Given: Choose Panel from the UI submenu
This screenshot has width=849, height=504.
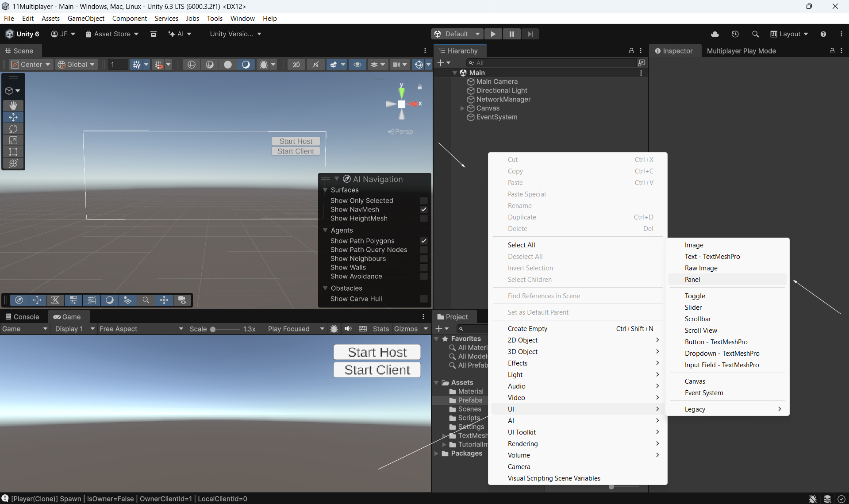Looking at the screenshot, I should click(692, 280).
